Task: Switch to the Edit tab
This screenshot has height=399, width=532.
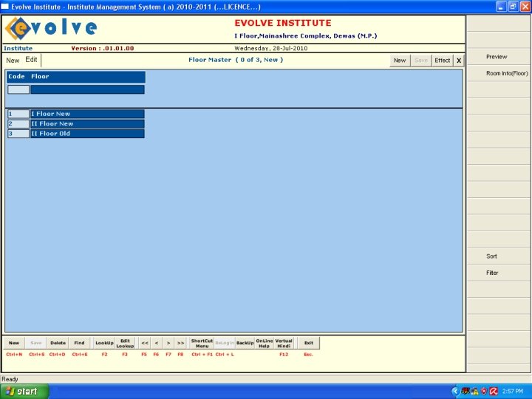Action: coord(31,60)
